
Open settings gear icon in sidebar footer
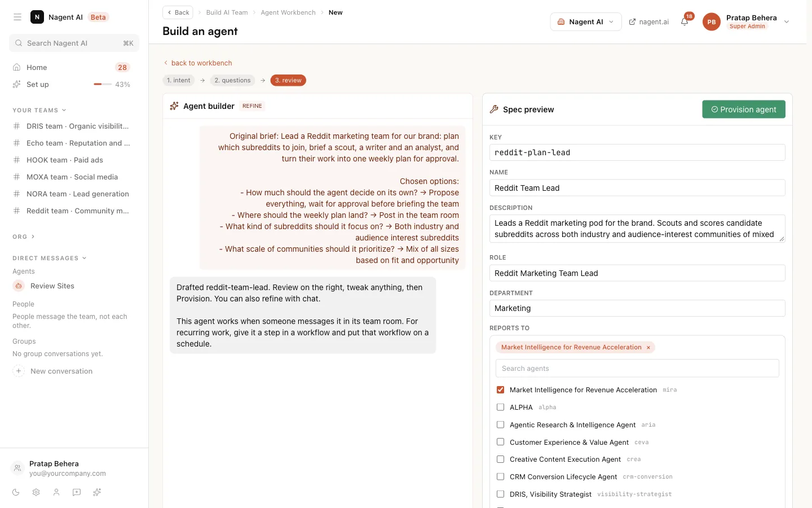click(36, 492)
